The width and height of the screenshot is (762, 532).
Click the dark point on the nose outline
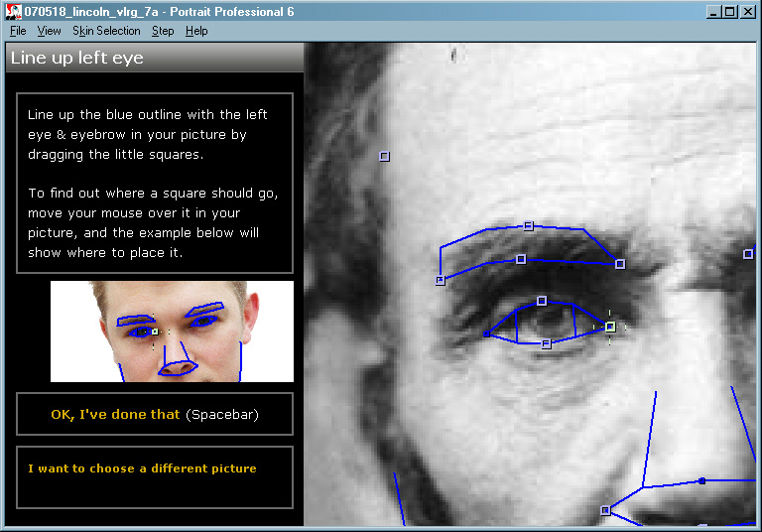pos(701,480)
